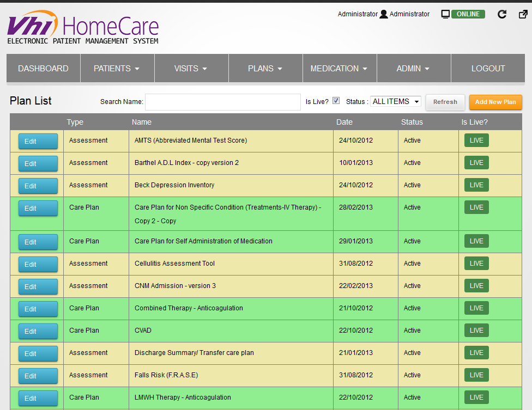Select the LOGOUT menu item

point(488,68)
